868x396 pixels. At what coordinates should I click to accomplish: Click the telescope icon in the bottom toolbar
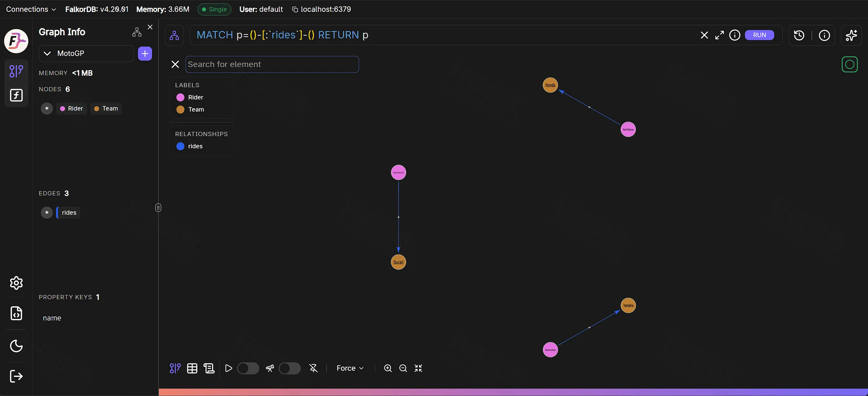[x=270, y=368]
